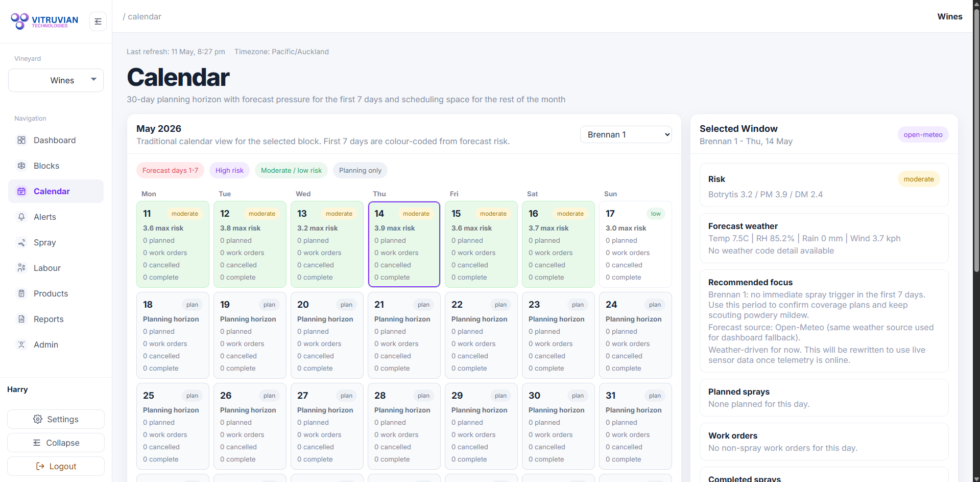This screenshot has height=482, width=980.
Task: Select the highlighted Thursday 14 cell
Action: [x=404, y=244]
